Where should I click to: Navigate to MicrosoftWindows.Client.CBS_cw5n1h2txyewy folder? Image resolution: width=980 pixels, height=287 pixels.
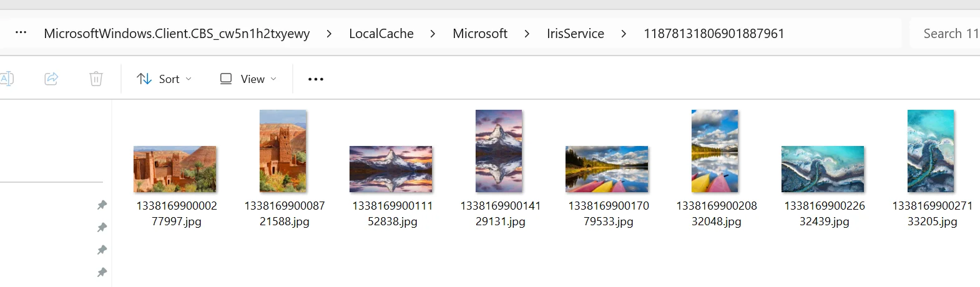point(177,34)
